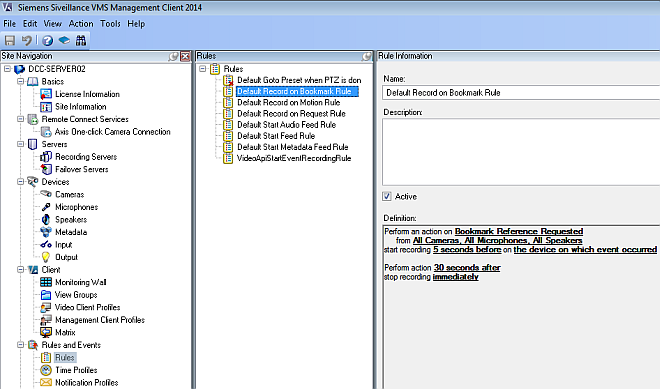
Task: Open Notification Profiles envelope icon
Action: point(46,382)
